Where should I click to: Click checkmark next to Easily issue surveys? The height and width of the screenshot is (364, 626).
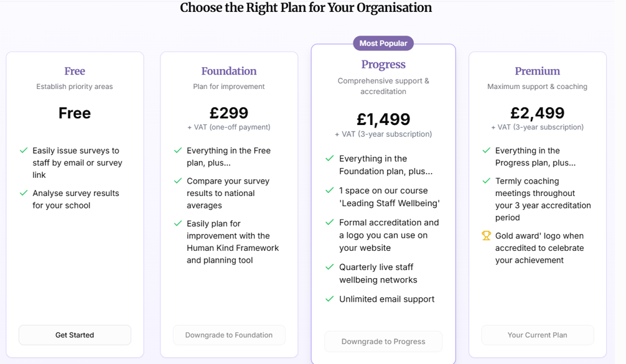pos(24,151)
